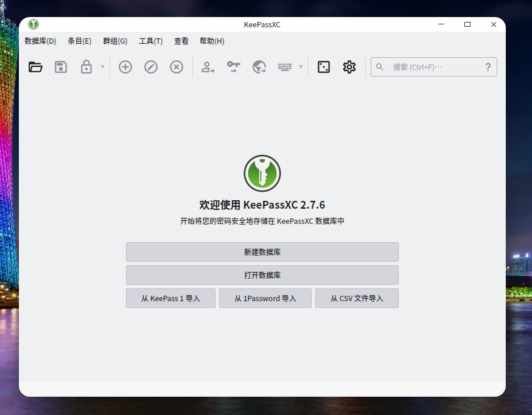Image resolution: width=532 pixels, height=415 pixels.
Task: Open a database file using the folder icon
Action: coord(35,67)
